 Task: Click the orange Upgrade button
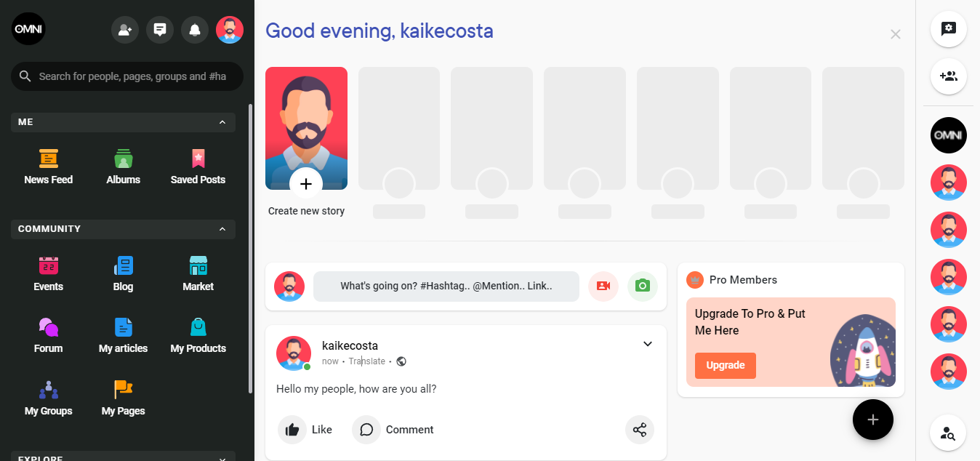tap(726, 366)
